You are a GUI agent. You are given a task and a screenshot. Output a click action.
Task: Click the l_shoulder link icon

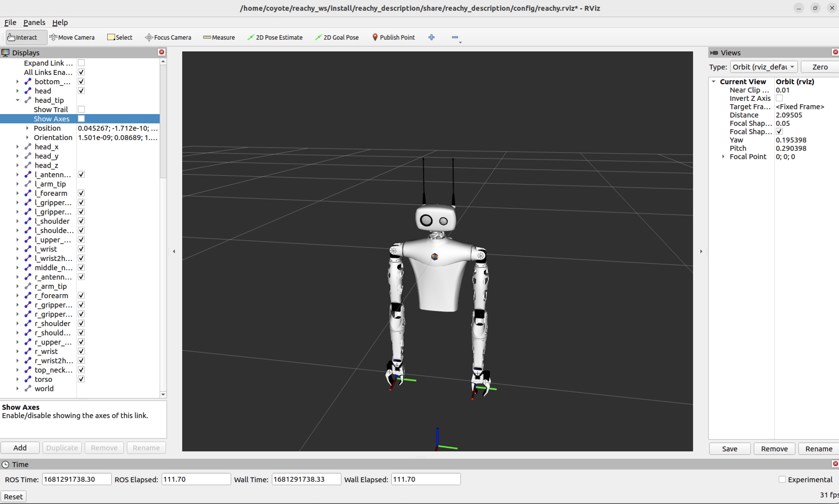(x=28, y=221)
